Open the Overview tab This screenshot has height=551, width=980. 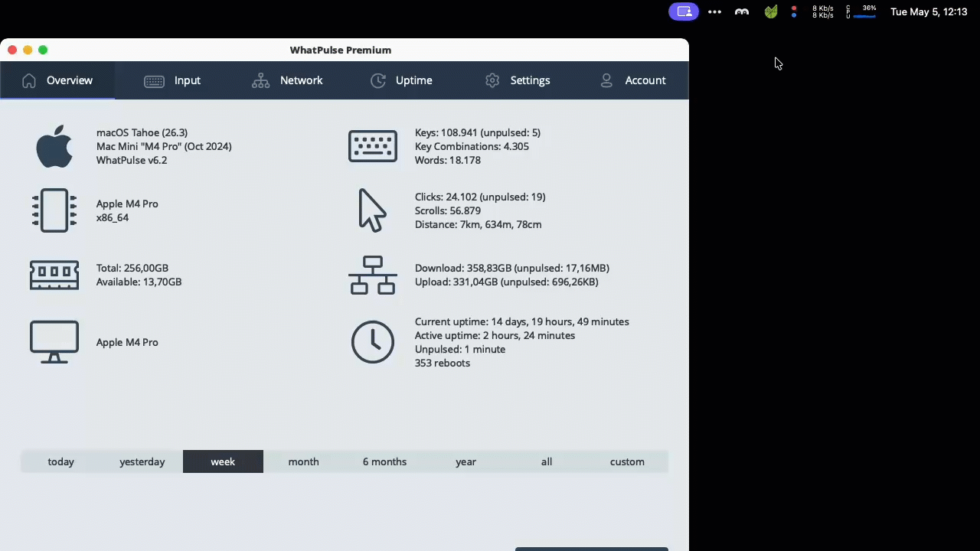pyautogui.click(x=57, y=80)
